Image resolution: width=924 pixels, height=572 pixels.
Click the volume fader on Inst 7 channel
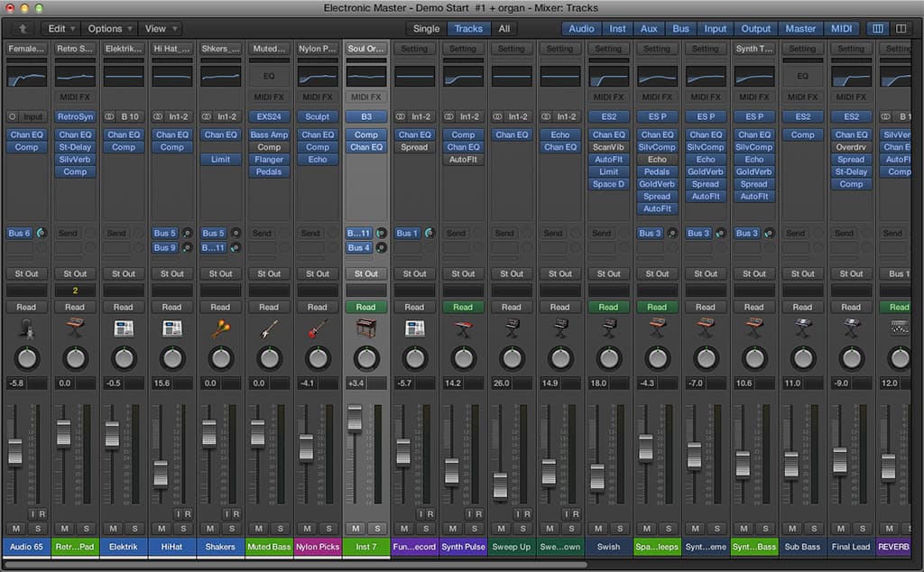[355, 417]
